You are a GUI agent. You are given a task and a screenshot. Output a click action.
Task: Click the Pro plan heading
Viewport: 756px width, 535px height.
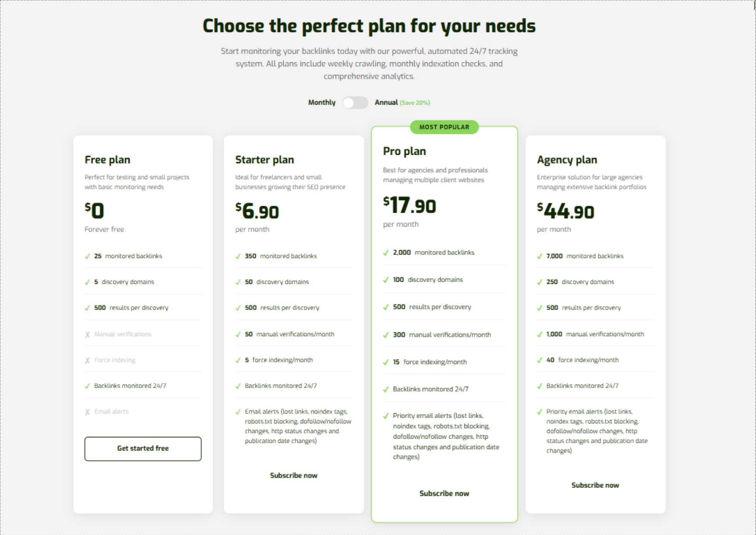tap(404, 151)
